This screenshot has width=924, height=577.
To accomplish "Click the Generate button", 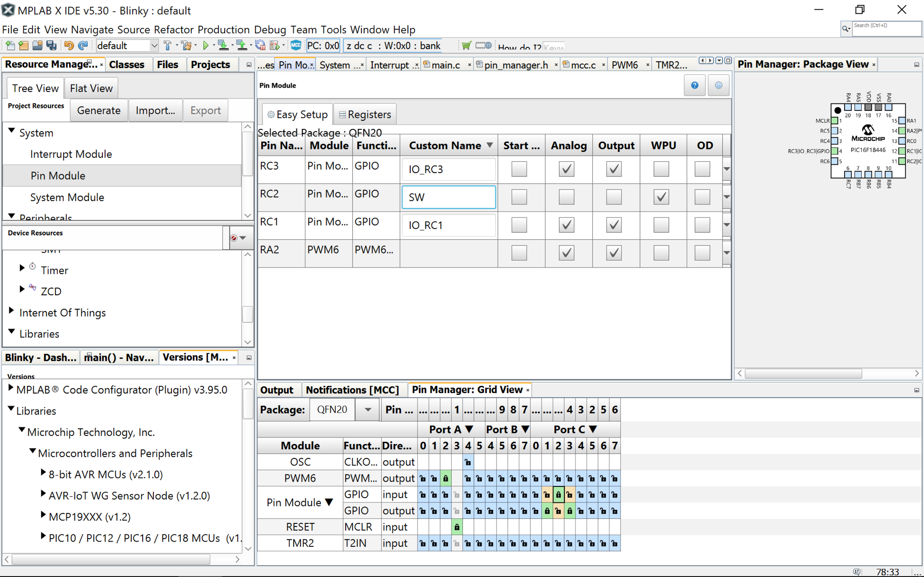I will pyautogui.click(x=99, y=111).
